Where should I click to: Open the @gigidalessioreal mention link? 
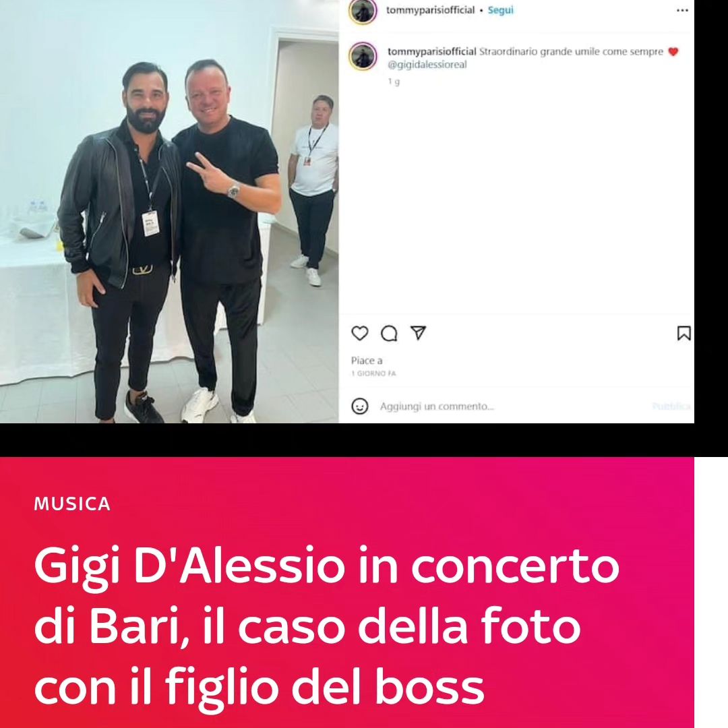427,65
